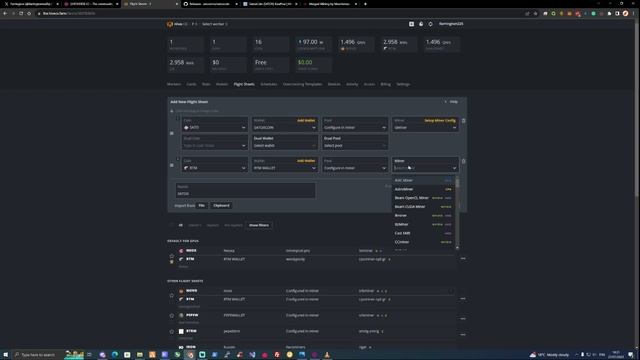Select AstroMiner from the miner list
640x360 pixels.
(423, 189)
